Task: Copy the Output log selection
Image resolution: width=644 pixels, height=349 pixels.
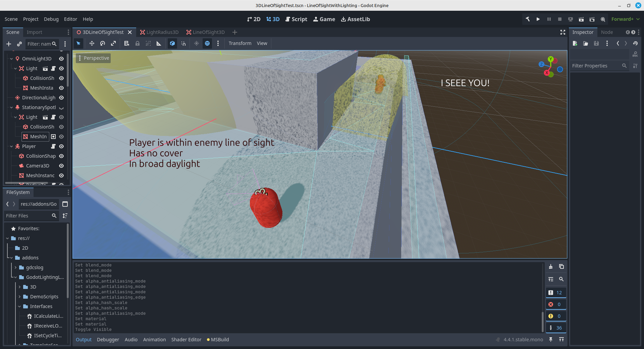Action: pos(561,267)
